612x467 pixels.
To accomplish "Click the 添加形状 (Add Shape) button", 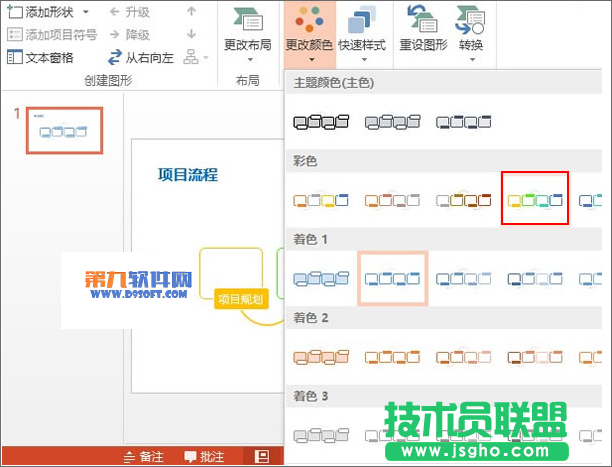I will click(41, 12).
